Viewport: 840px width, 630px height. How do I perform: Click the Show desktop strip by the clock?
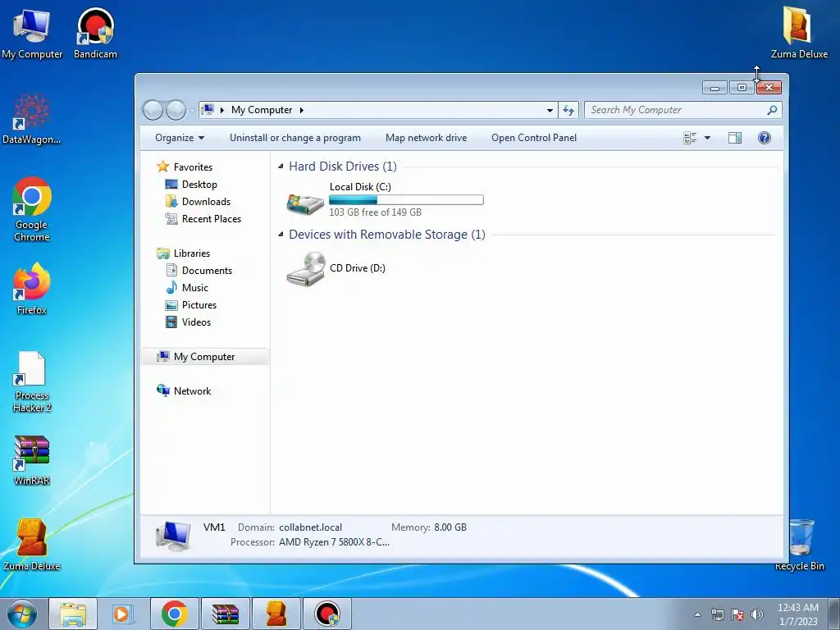pyautogui.click(x=834, y=614)
